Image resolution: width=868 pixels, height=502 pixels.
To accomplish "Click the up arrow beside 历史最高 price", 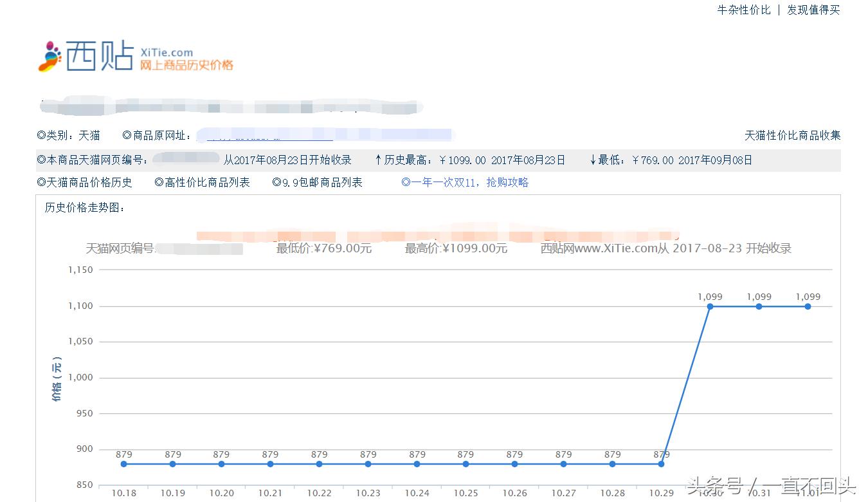I will pos(378,160).
